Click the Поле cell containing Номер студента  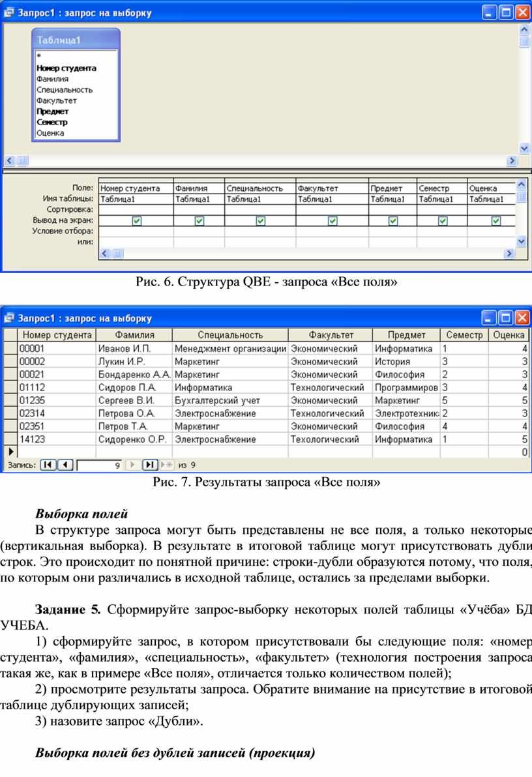click(x=136, y=188)
